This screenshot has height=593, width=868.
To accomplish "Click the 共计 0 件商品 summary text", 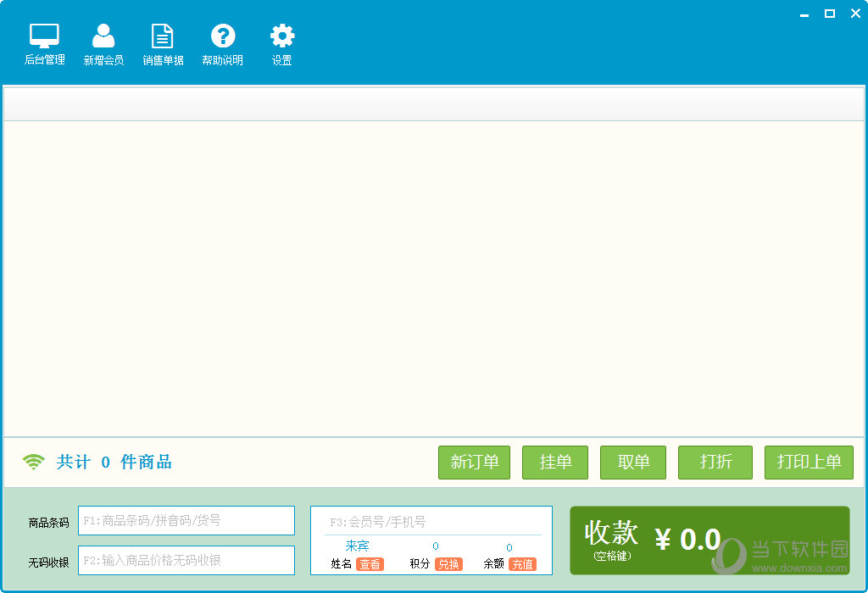I will click(x=114, y=462).
